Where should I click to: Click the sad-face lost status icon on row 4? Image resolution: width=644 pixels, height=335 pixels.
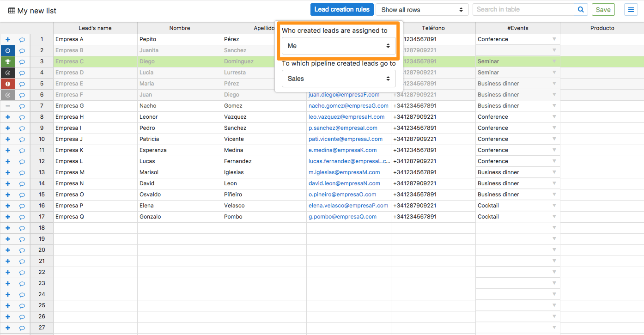click(x=8, y=73)
